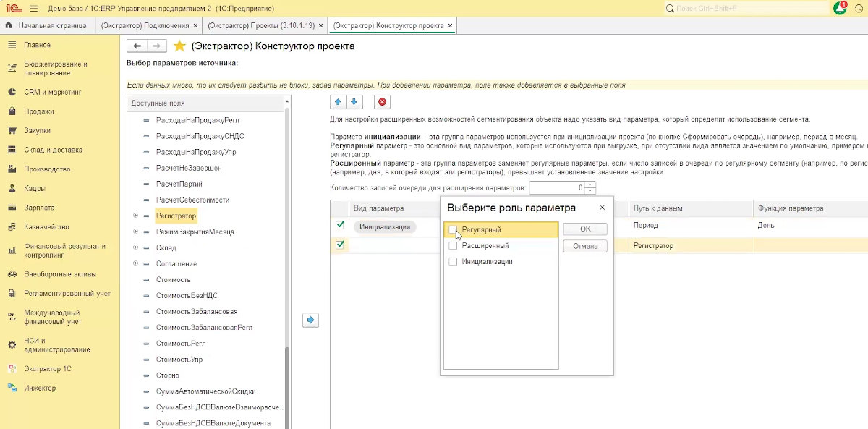
Task: Select СтоимостьБезНДС field
Action: point(187,295)
